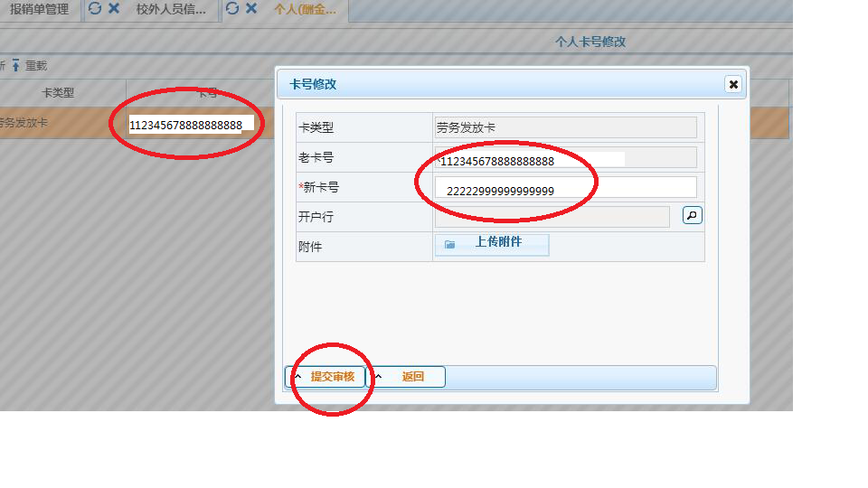Click the 开户行 bank field
Image resolution: width=868 pixels, height=488 pixels.
coord(552,217)
